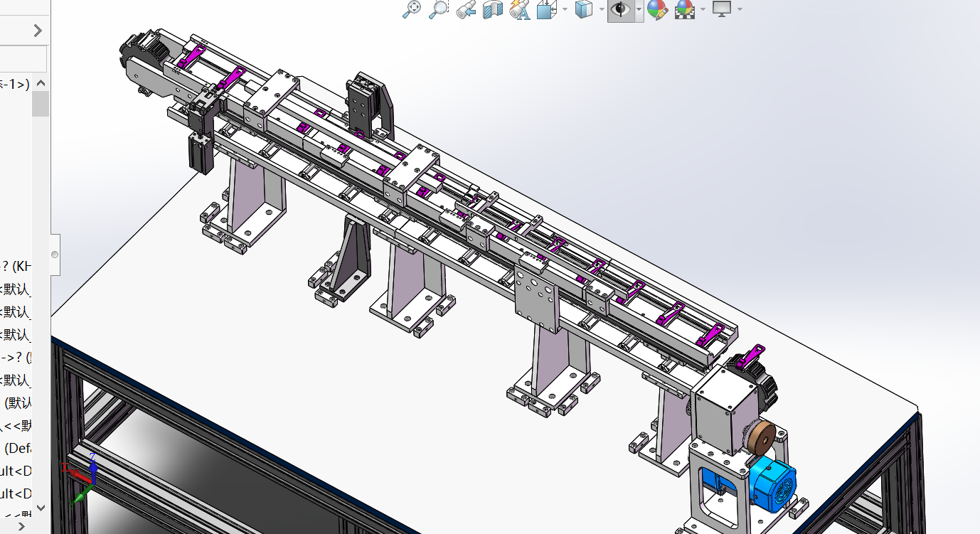The image size is (980, 534).
Task: Open the Hide/Show Items dropdown arrow
Action: [639, 9]
